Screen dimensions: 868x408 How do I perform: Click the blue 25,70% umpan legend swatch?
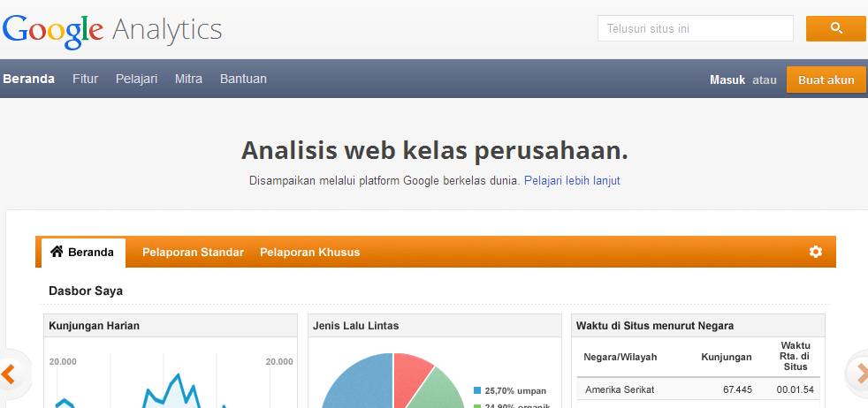click(477, 390)
